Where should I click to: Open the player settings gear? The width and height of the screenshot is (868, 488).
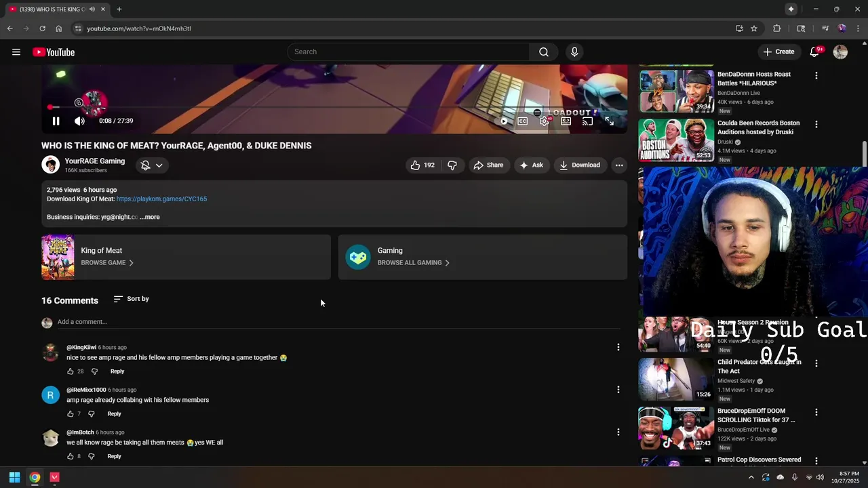coord(545,121)
